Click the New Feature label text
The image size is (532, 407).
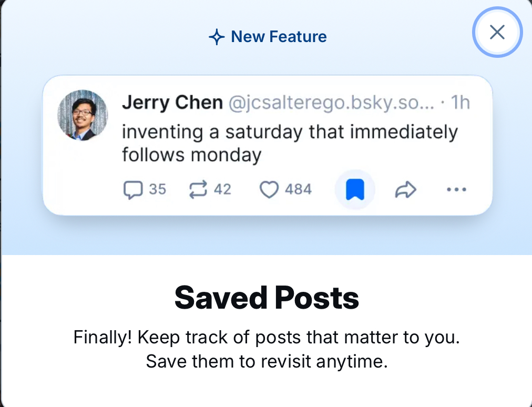(279, 37)
